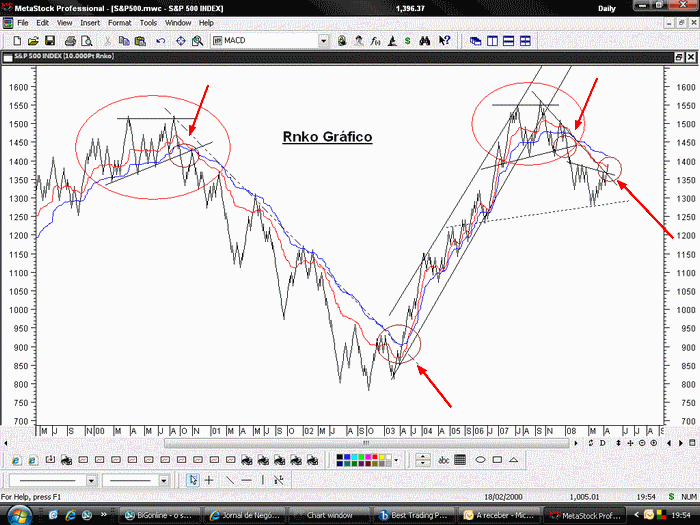Select the Horizontal Line tool
The image size is (700, 525).
(246, 480)
